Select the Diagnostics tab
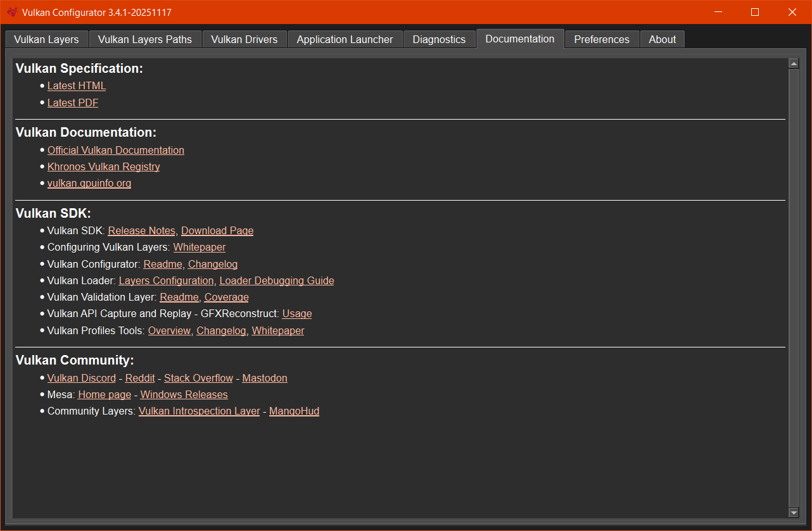The image size is (812, 531). click(439, 39)
